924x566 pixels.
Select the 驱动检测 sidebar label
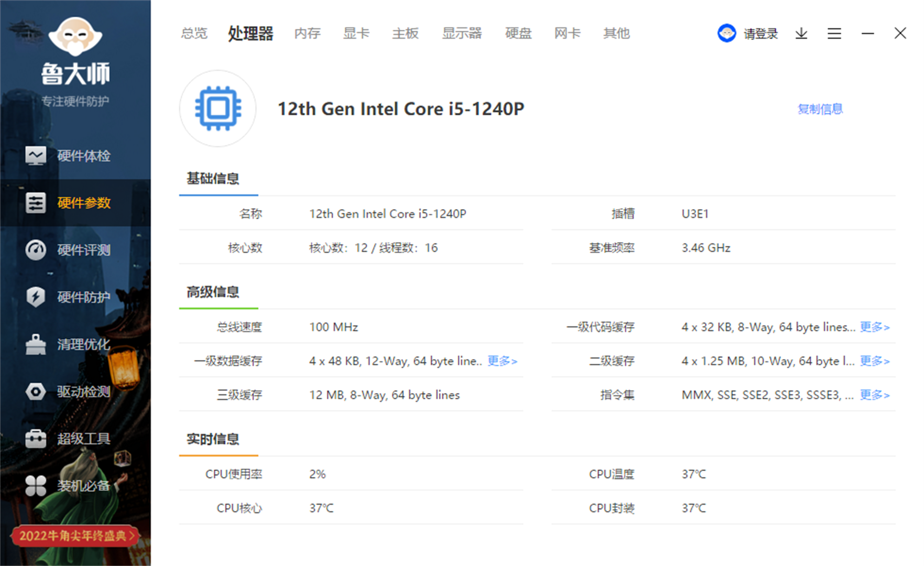click(84, 391)
